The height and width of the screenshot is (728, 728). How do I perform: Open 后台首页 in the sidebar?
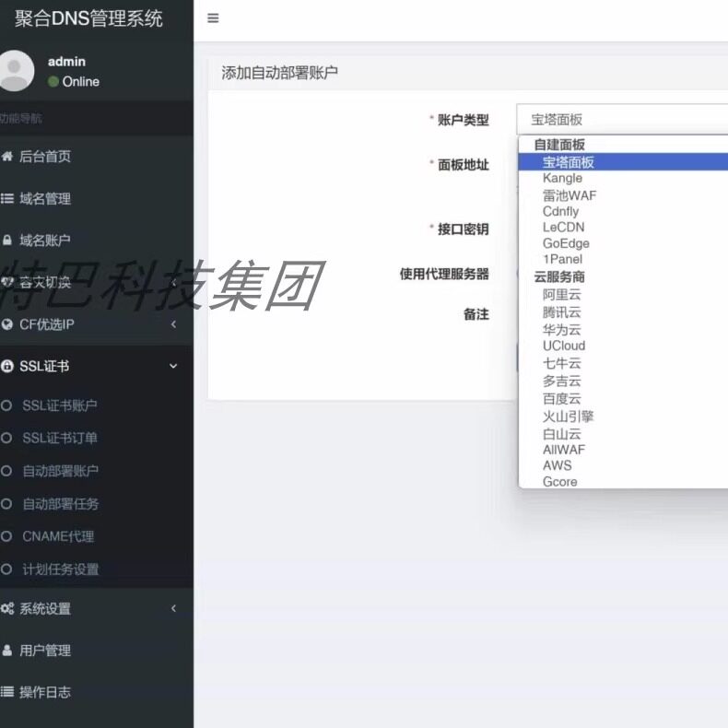tap(45, 157)
